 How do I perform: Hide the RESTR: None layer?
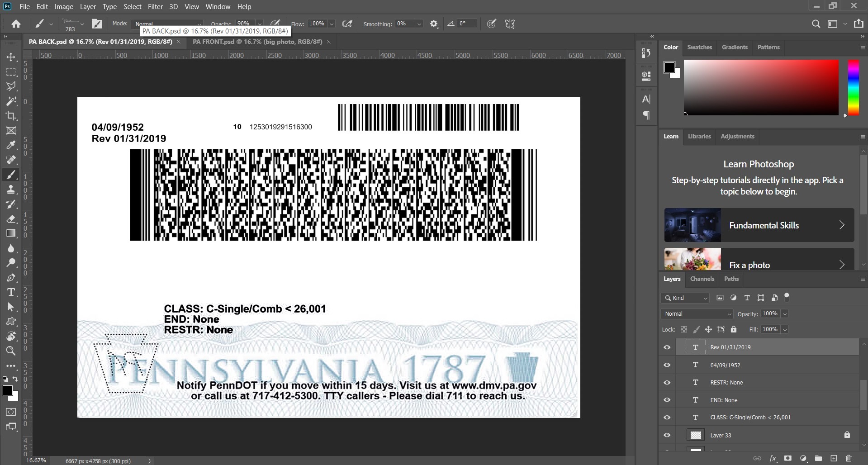(667, 383)
